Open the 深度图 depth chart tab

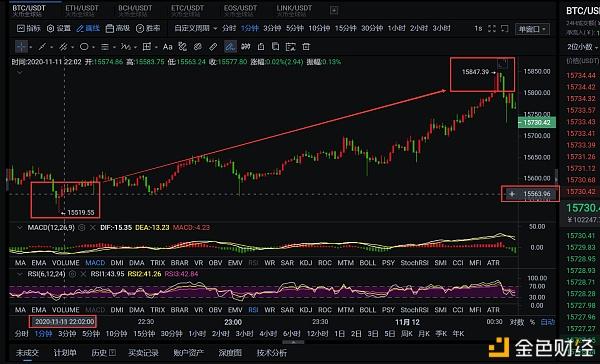[230, 353]
